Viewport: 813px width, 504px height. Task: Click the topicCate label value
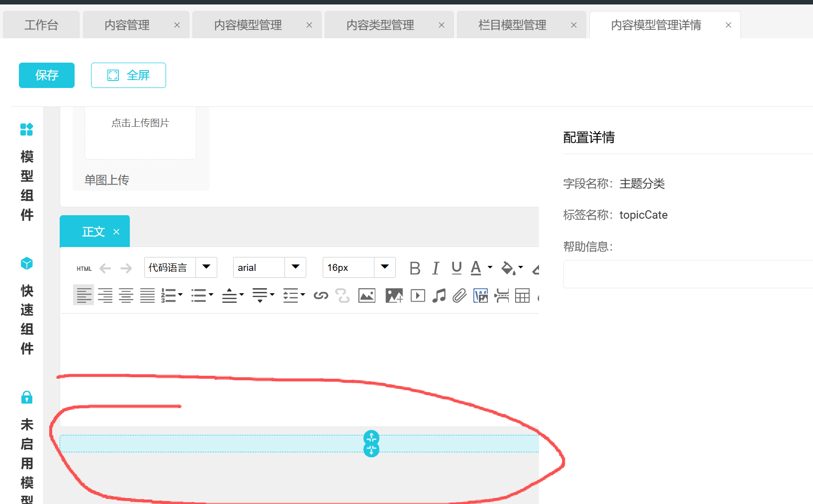[643, 215]
